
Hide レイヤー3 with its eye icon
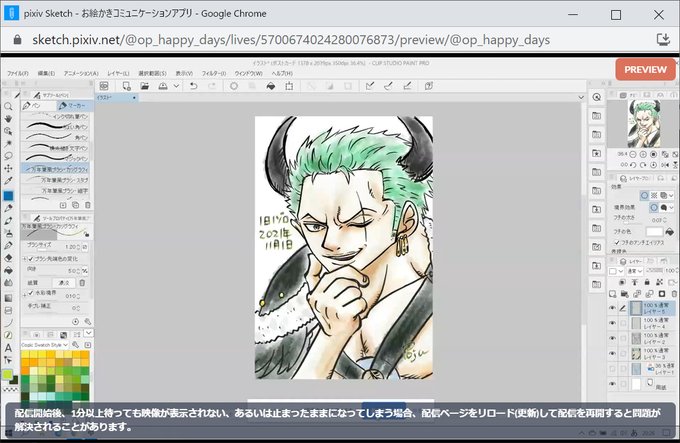pyautogui.click(x=612, y=354)
